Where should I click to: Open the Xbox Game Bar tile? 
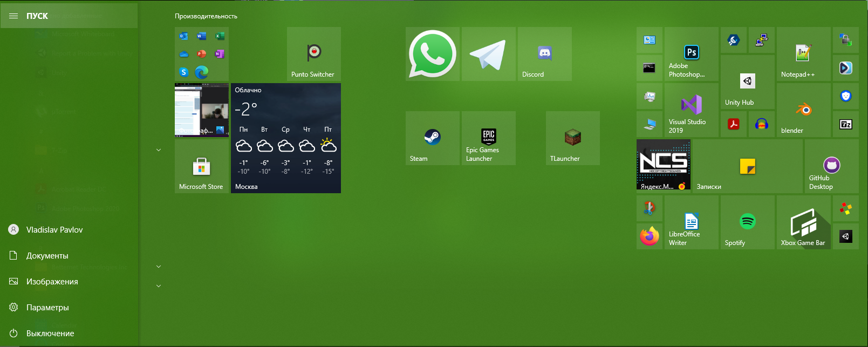point(804,222)
